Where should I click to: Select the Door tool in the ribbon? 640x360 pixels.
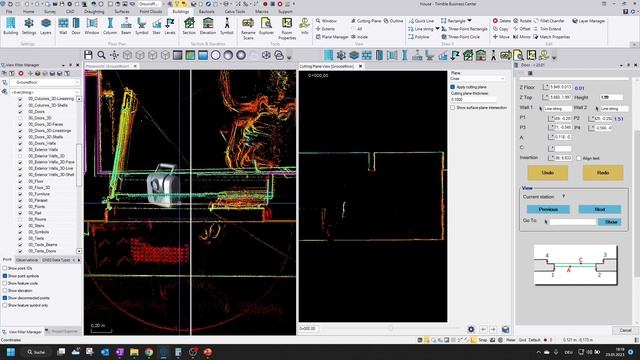click(x=76, y=26)
